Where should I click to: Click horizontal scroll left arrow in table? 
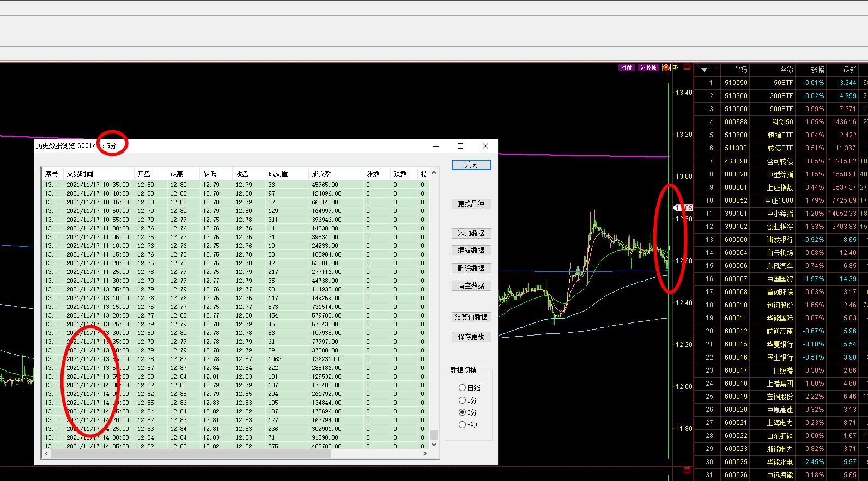pyautogui.click(x=46, y=453)
